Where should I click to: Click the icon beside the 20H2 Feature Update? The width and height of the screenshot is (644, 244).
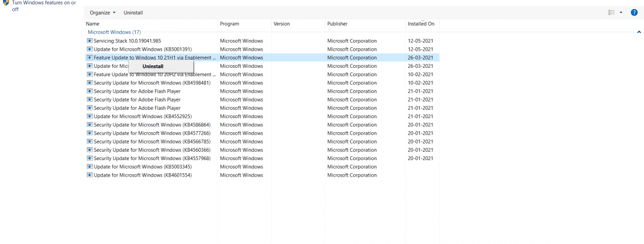point(90,75)
